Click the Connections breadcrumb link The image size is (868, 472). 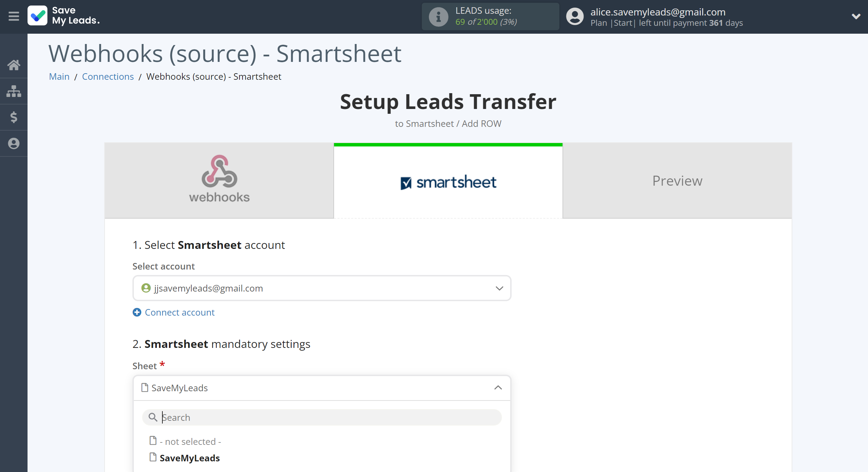pos(108,76)
